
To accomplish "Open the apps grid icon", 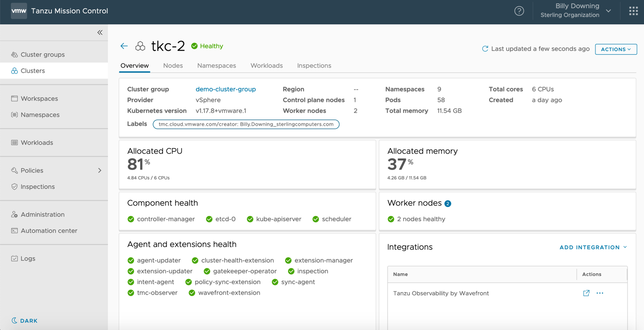I will 633,11.
